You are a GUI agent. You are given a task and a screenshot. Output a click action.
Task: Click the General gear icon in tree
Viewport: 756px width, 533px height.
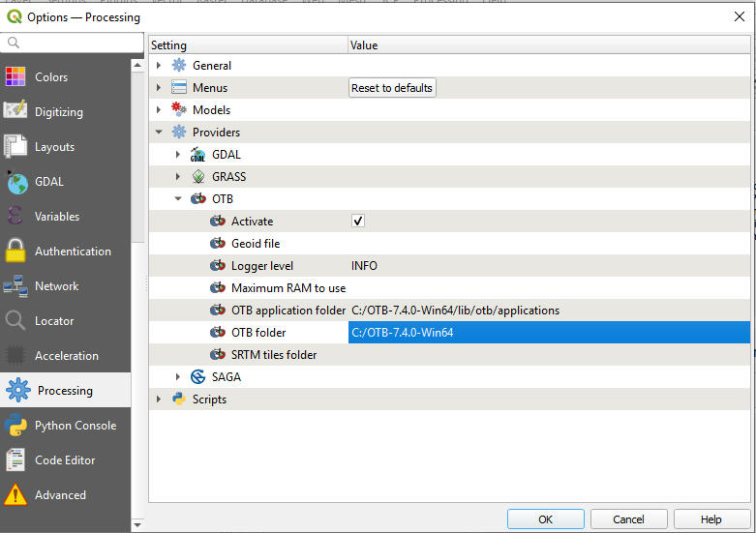[x=179, y=65]
